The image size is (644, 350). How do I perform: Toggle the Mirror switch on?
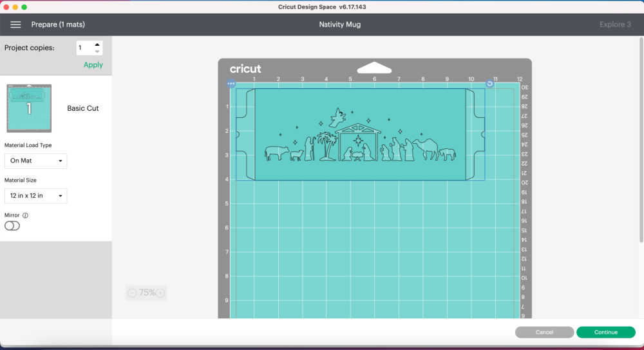(12, 226)
